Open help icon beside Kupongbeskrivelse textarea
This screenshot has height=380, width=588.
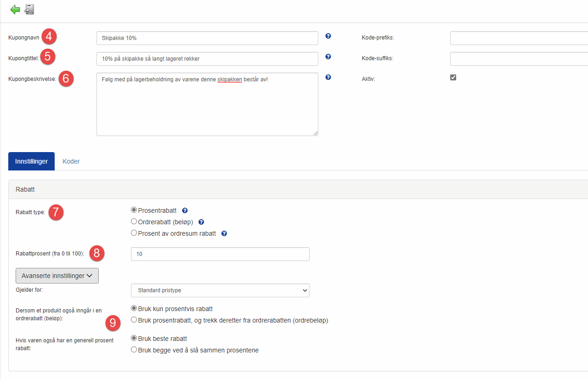pos(328,77)
